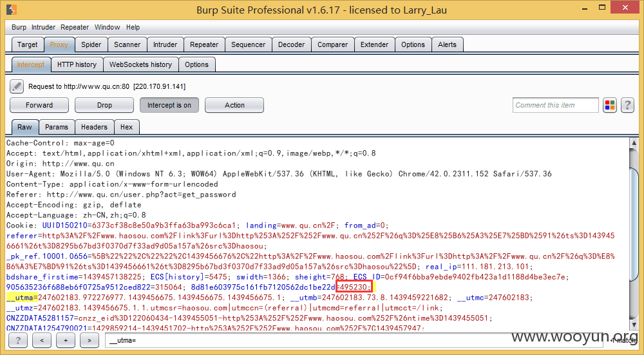This screenshot has width=644, height=355.
Task: Click the Accept-Language header line
Action: (76, 215)
